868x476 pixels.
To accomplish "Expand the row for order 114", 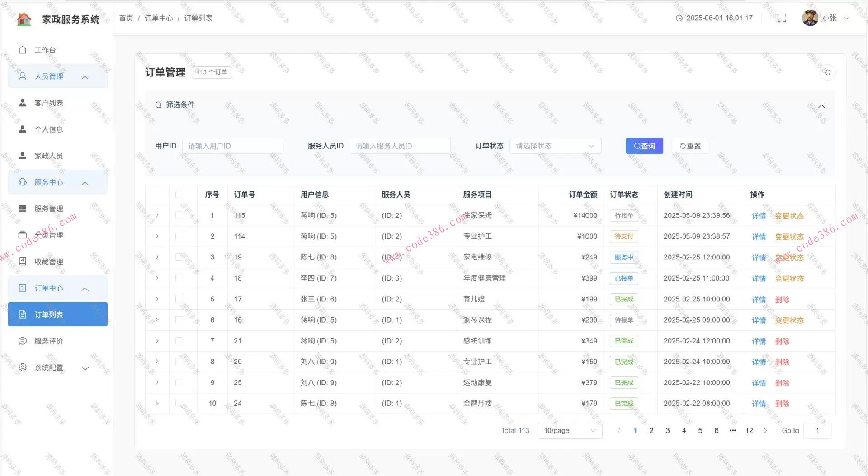I will (157, 236).
